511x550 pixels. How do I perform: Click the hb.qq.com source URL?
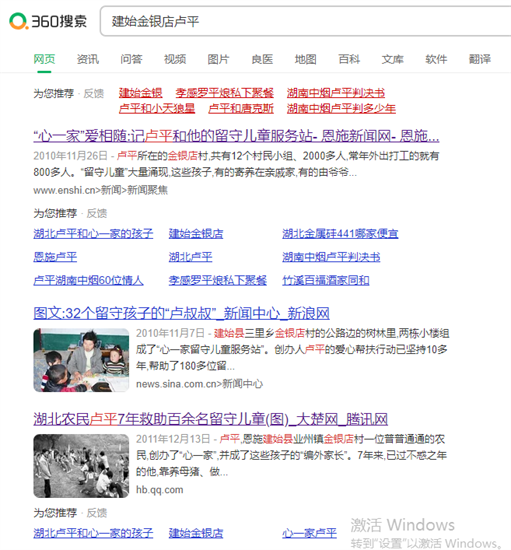[160, 490]
